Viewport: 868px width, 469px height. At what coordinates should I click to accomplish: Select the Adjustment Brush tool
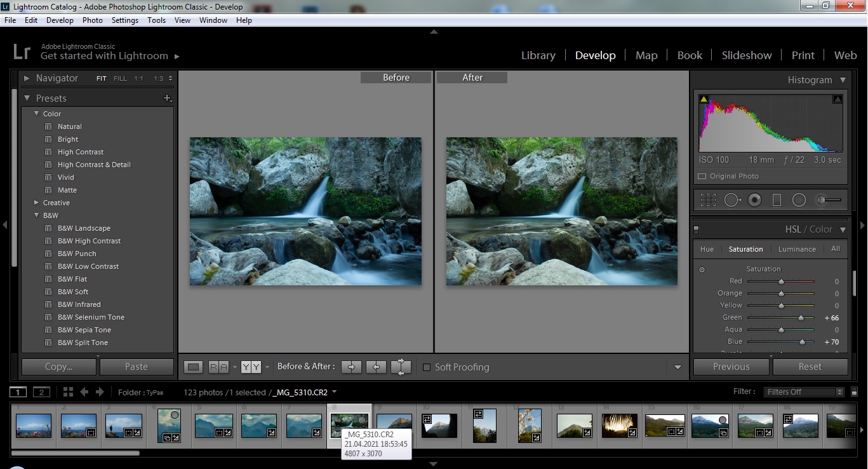pyautogui.click(x=829, y=200)
